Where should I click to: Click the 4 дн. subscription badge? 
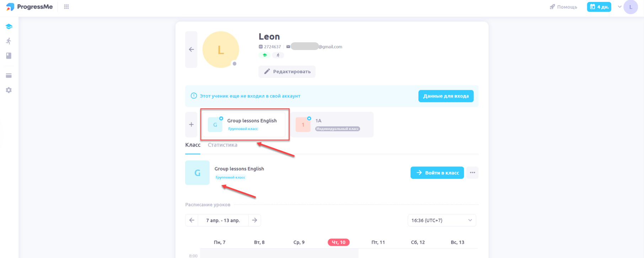point(599,7)
